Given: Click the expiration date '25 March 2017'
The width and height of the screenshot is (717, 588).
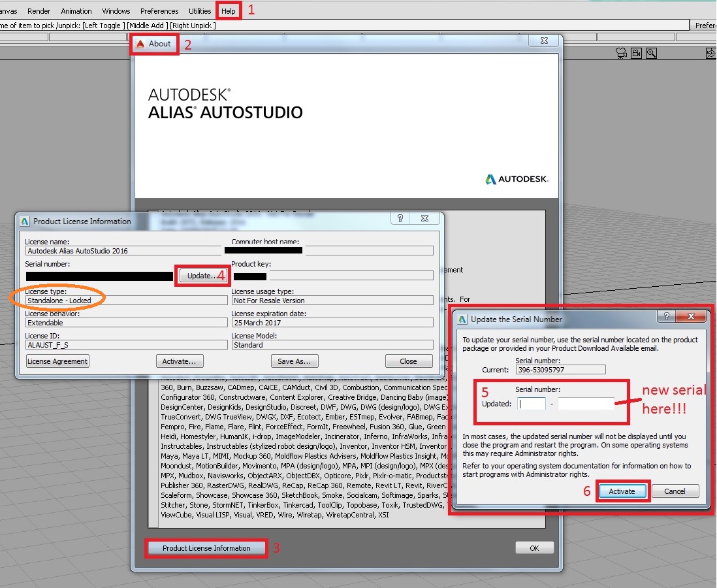Looking at the screenshot, I should click(x=332, y=323).
